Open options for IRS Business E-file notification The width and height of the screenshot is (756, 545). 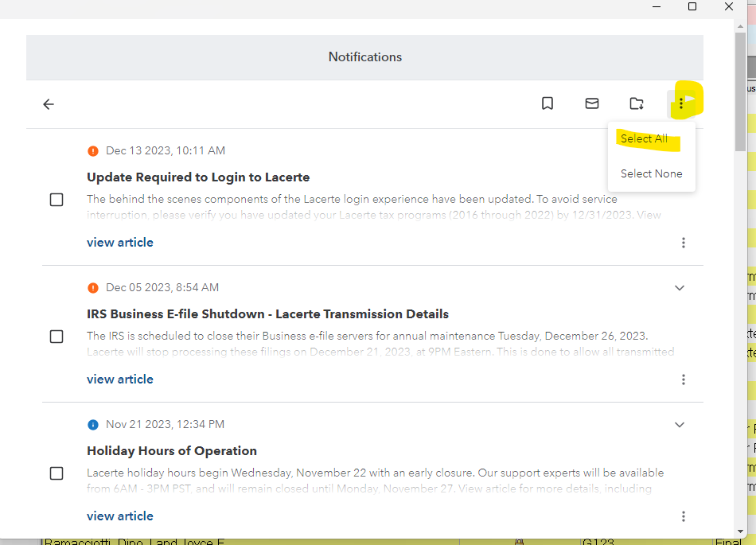[x=684, y=380]
